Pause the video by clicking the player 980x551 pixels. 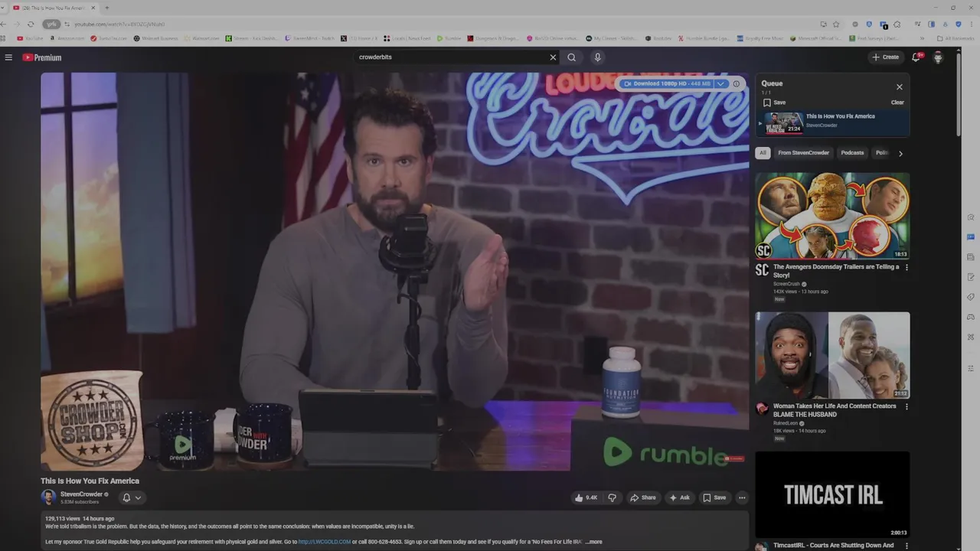[394, 272]
